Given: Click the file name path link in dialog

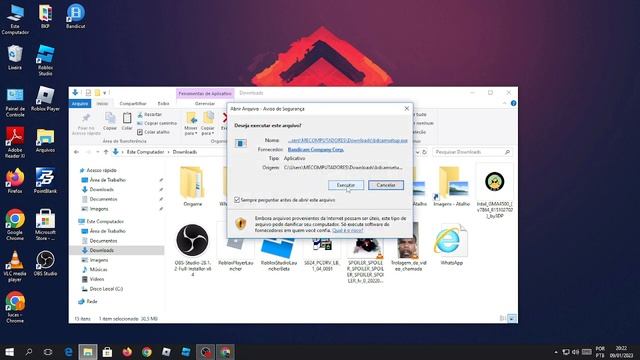Looking at the screenshot, I should tap(347, 140).
